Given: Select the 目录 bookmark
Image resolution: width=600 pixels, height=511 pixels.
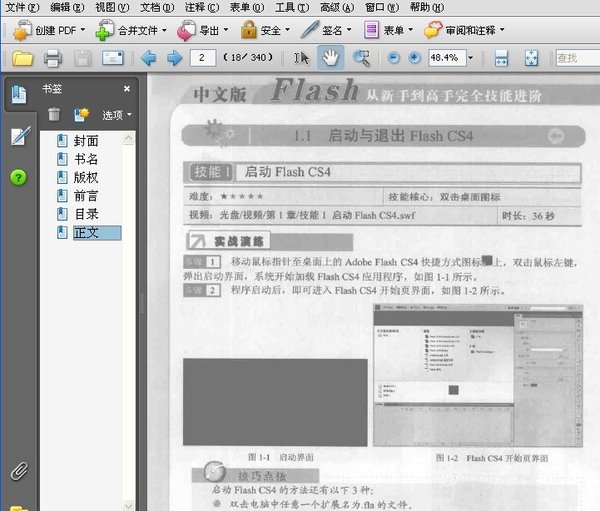Looking at the screenshot, I should (86, 214).
